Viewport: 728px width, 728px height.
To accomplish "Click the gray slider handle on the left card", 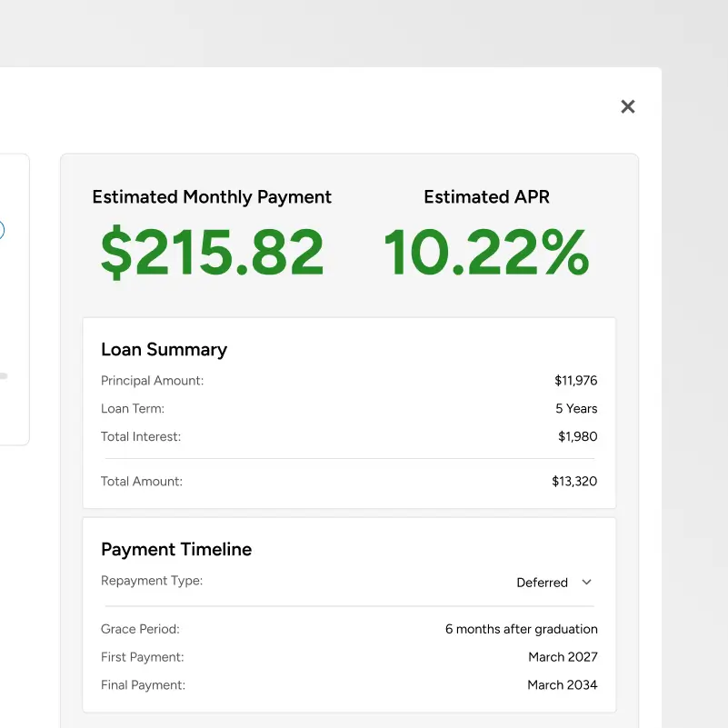I will [x=3, y=374].
